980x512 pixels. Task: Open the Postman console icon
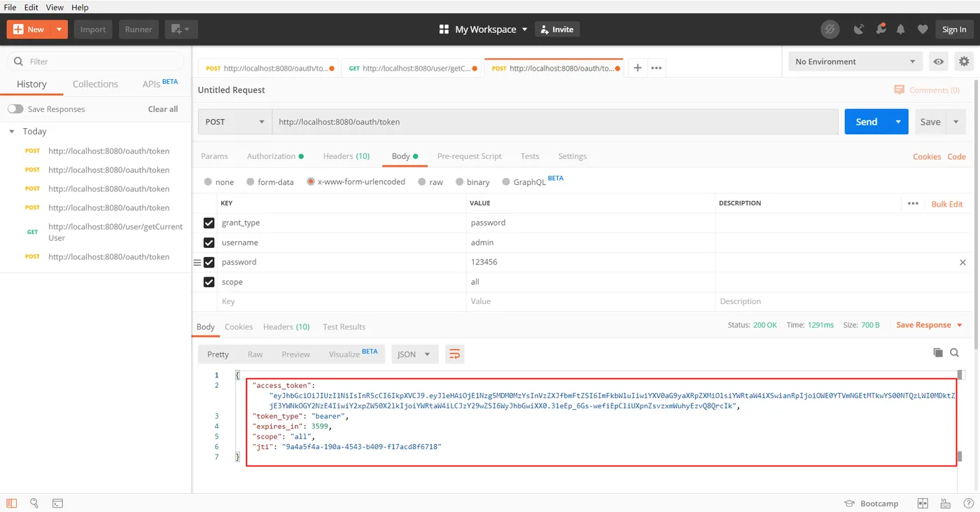[57, 503]
